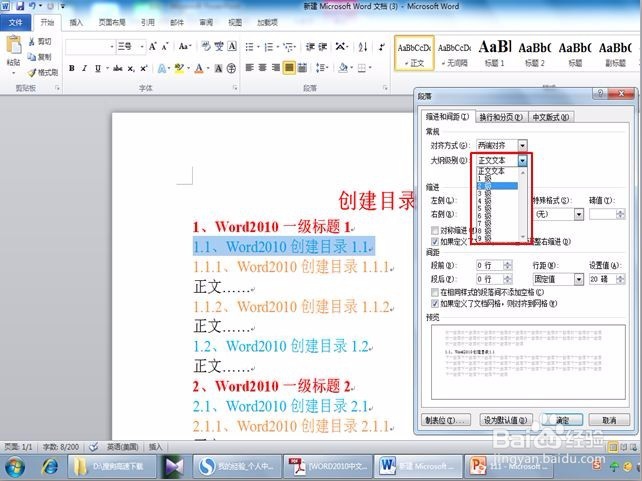Toggle subscript formatting
Screen dimensions: 642x481
click(131, 68)
